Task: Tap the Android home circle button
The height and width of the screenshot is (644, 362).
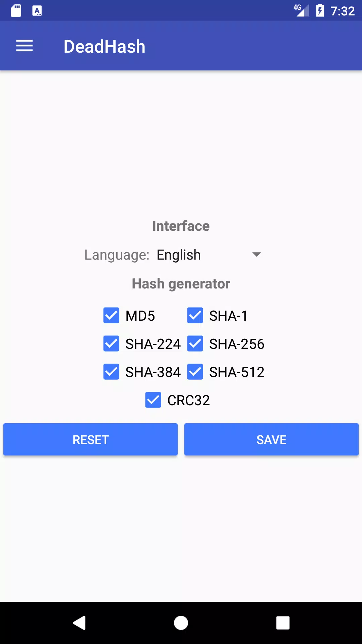Action: click(181, 623)
